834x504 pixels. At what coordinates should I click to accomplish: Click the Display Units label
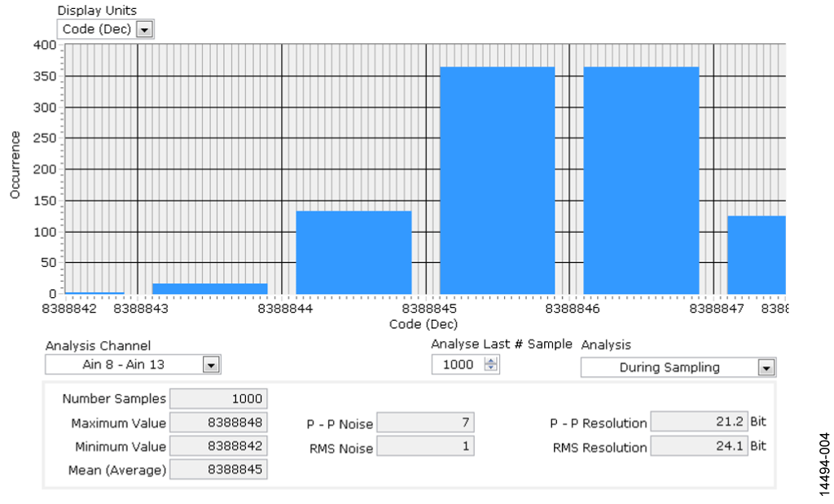[x=97, y=11]
